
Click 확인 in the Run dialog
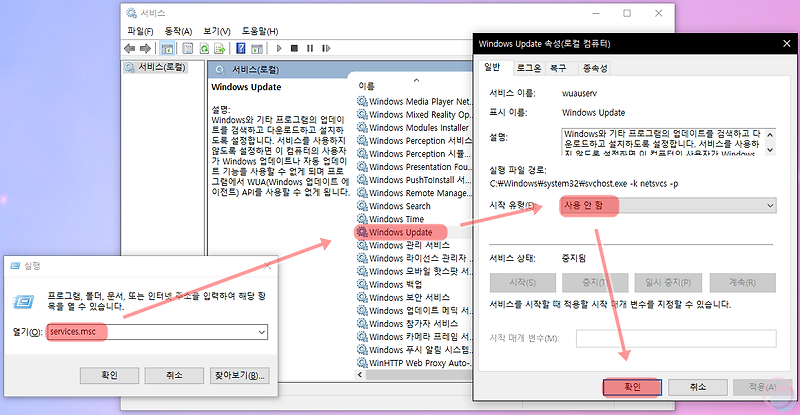[109, 375]
